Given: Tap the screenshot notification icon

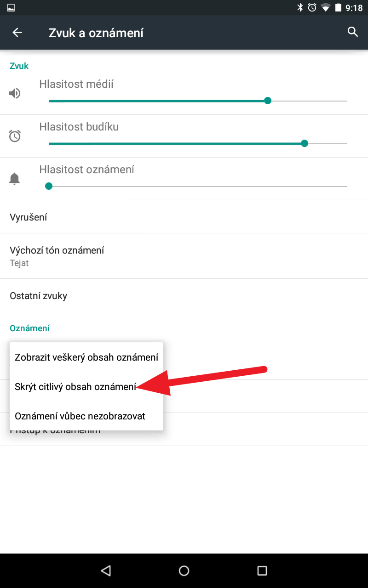Looking at the screenshot, I should pos(11,7).
